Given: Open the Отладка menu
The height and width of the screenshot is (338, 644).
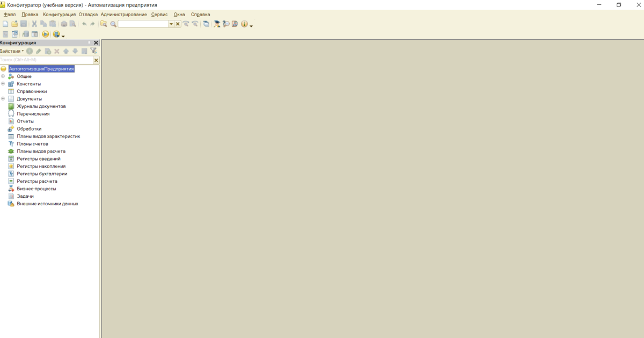Looking at the screenshot, I should (x=88, y=15).
